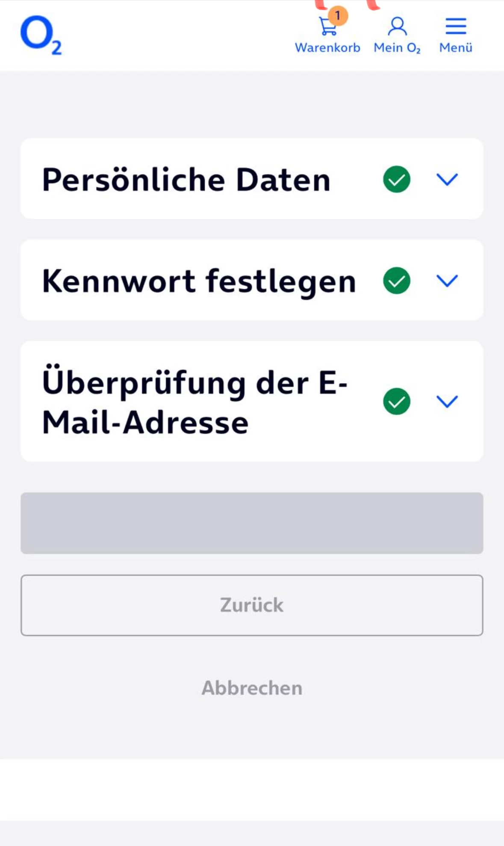504x846 pixels.
Task: Click the greyed-out button above Zurück
Action: (x=252, y=523)
